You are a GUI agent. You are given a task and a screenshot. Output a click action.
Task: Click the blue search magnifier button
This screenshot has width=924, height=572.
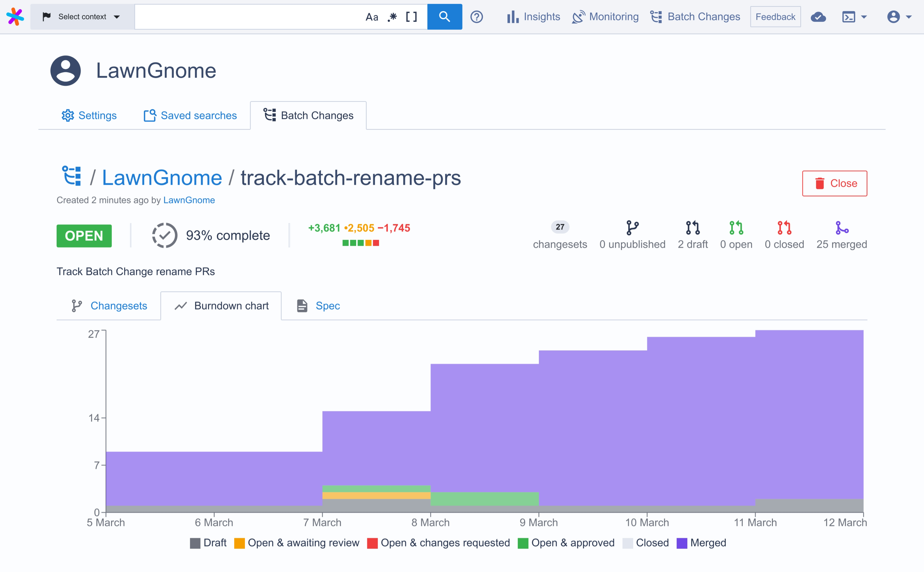click(x=444, y=17)
